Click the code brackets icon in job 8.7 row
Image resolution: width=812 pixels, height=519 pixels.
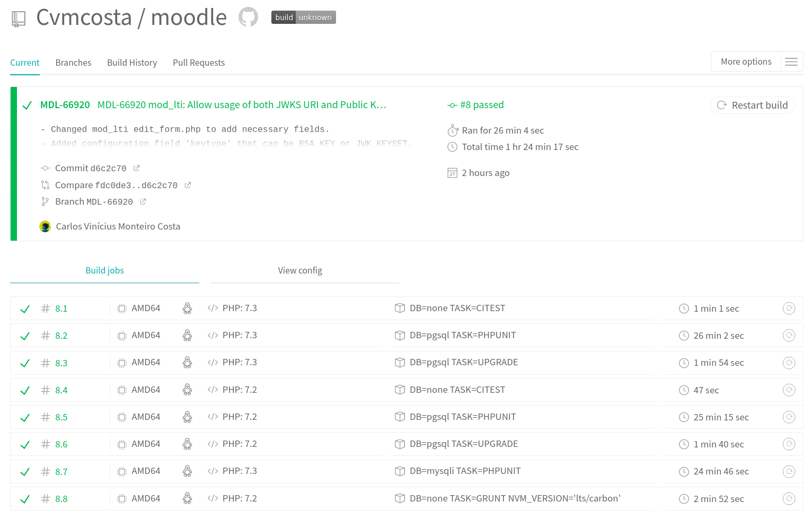(213, 471)
